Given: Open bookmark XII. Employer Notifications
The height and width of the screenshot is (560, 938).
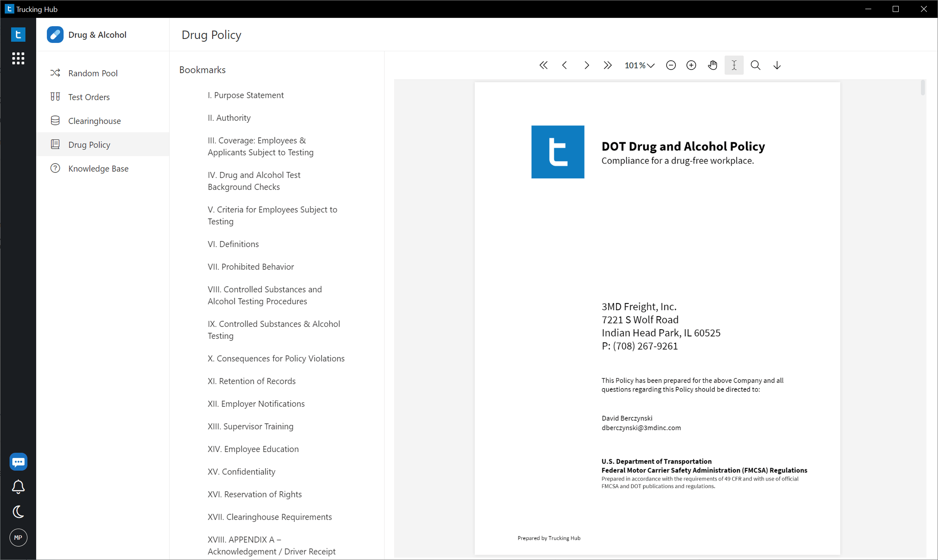Looking at the screenshot, I should [256, 404].
